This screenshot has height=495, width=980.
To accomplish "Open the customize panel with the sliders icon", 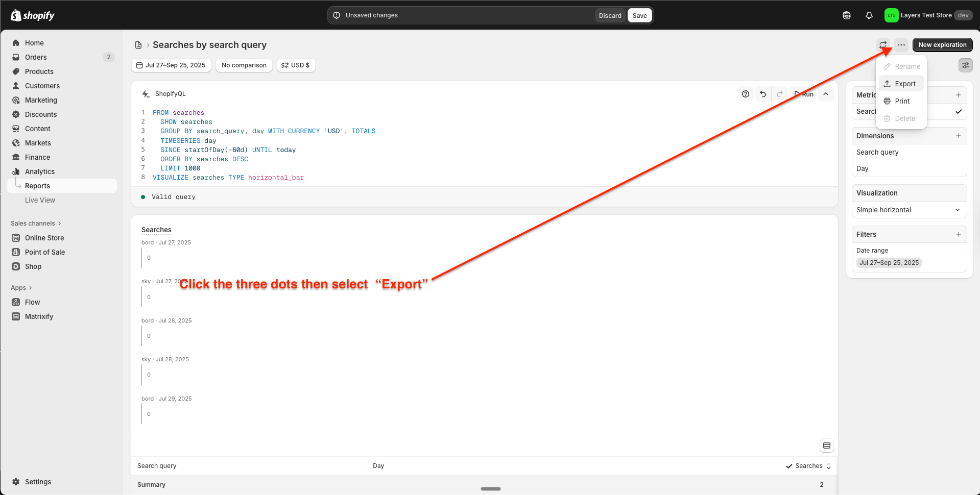I will (x=965, y=65).
